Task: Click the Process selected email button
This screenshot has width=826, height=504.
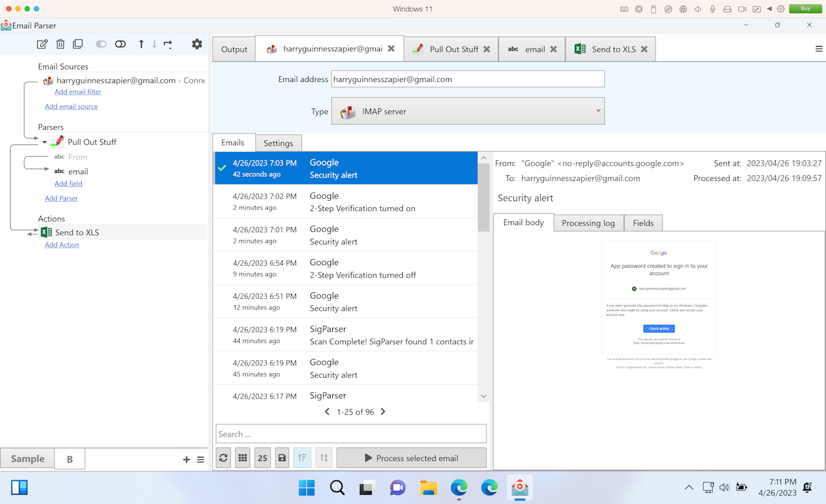Action: 411,458
